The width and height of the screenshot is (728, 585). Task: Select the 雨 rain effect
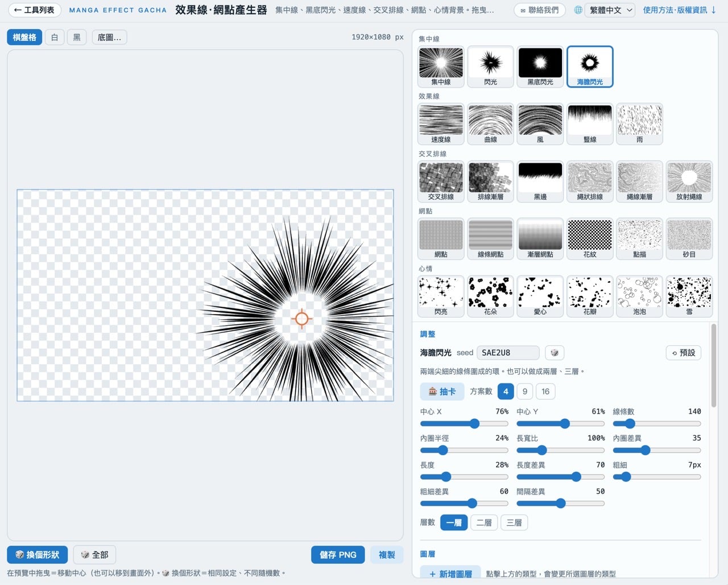point(639,124)
